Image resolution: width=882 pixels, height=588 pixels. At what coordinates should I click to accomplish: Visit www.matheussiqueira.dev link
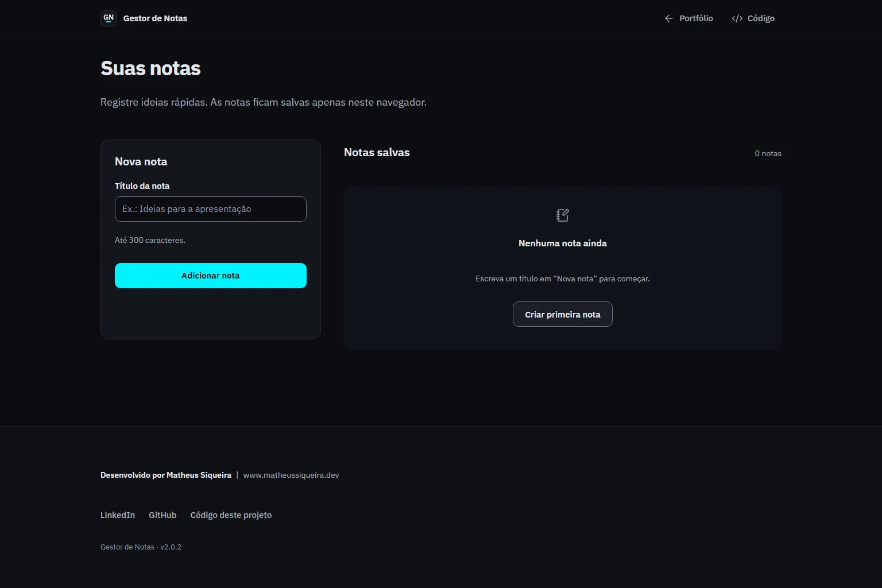[291, 475]
